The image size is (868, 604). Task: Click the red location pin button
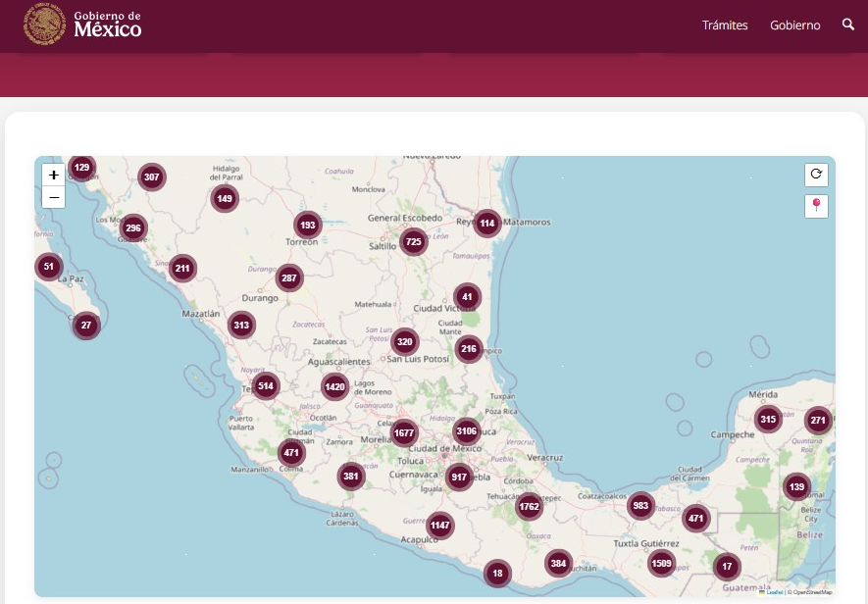[816, 206]
